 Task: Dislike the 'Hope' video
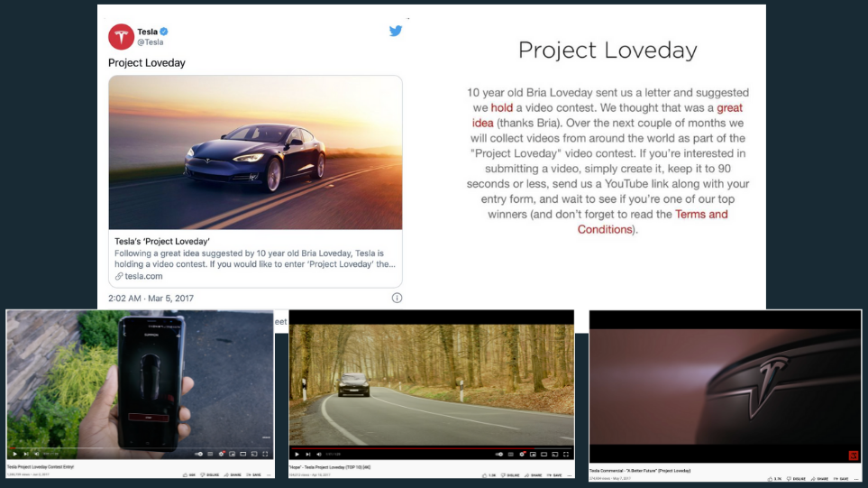pyautogui.click(x=510, y=475)
